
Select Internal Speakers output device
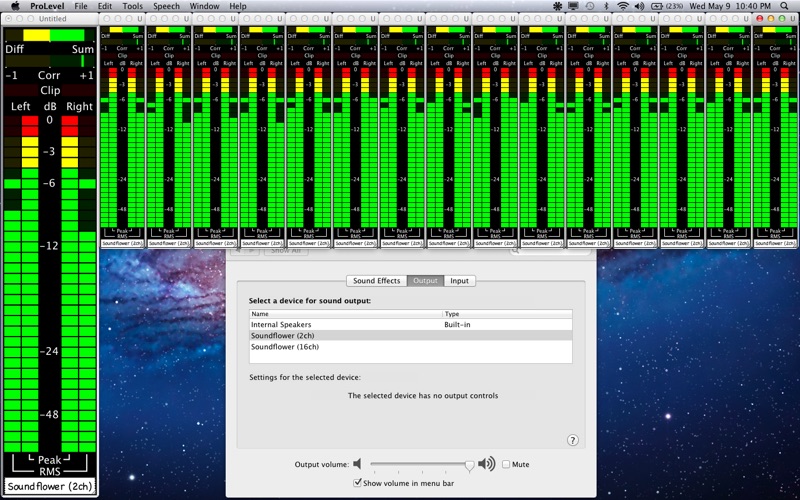(x=411, y=324)
